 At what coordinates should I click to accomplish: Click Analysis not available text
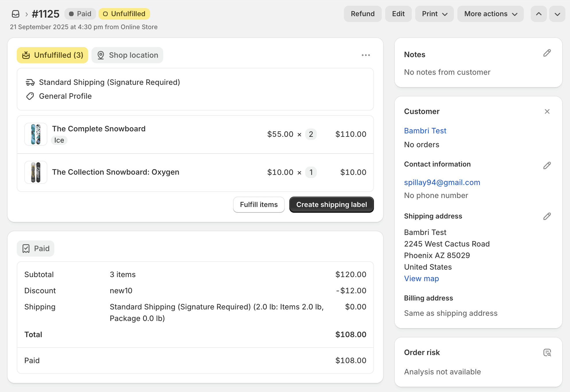[x=442, y=372]
